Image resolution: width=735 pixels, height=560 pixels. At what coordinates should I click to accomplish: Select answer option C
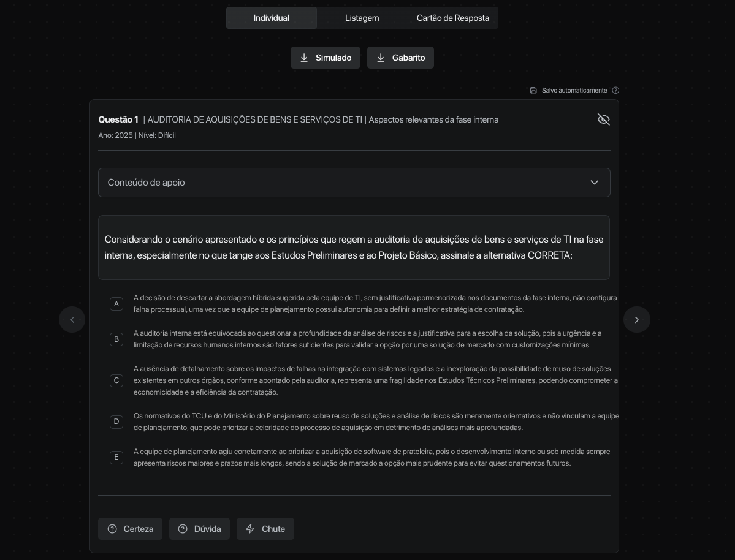click(x=116, y=380)
